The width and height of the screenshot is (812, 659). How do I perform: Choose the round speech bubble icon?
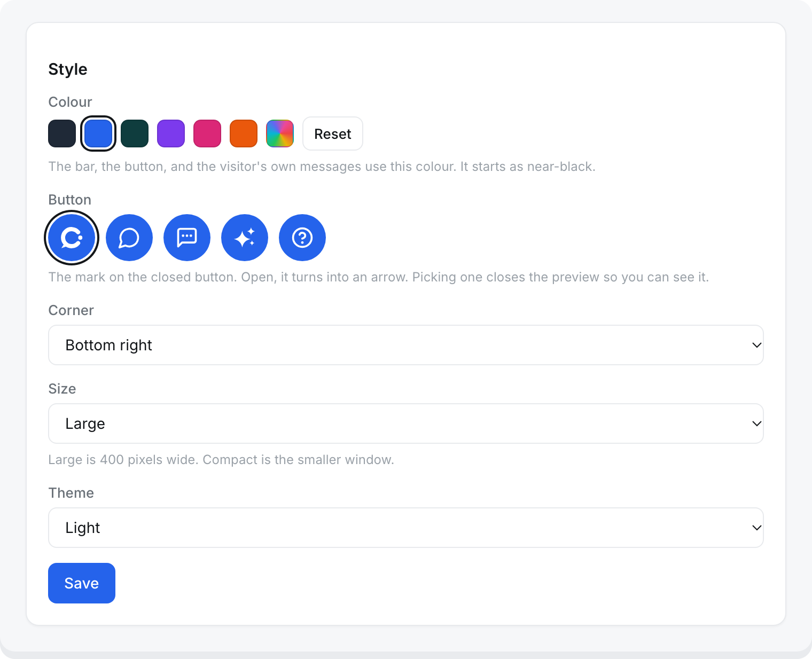point(129,238)
